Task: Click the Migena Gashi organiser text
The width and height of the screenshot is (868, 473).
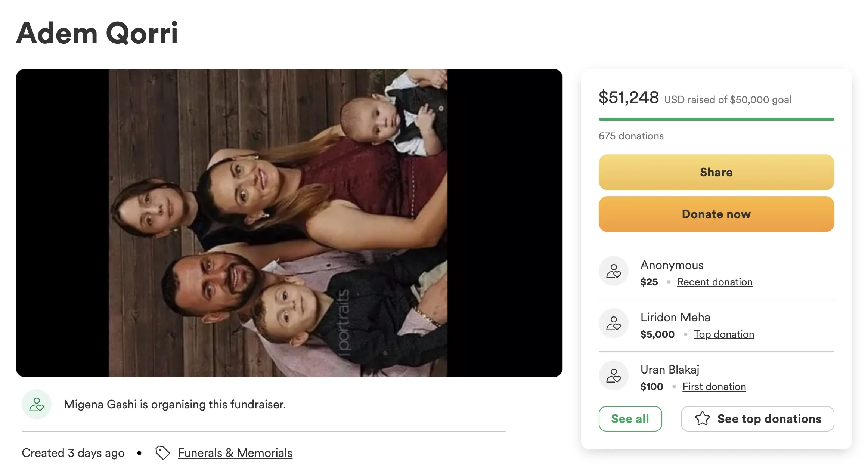Action: coord(174,404)
